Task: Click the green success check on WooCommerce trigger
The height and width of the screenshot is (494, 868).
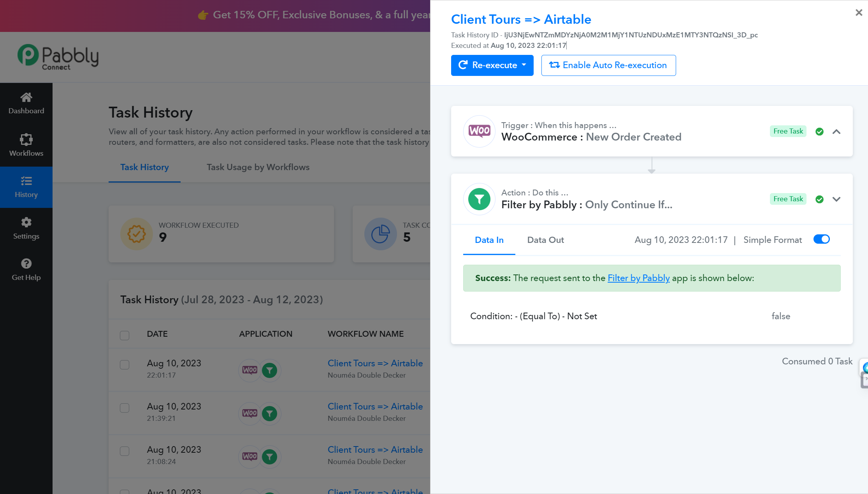Action: [819, 132]
